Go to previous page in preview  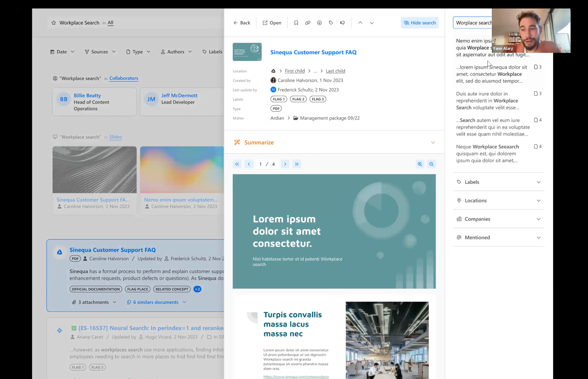249,164
